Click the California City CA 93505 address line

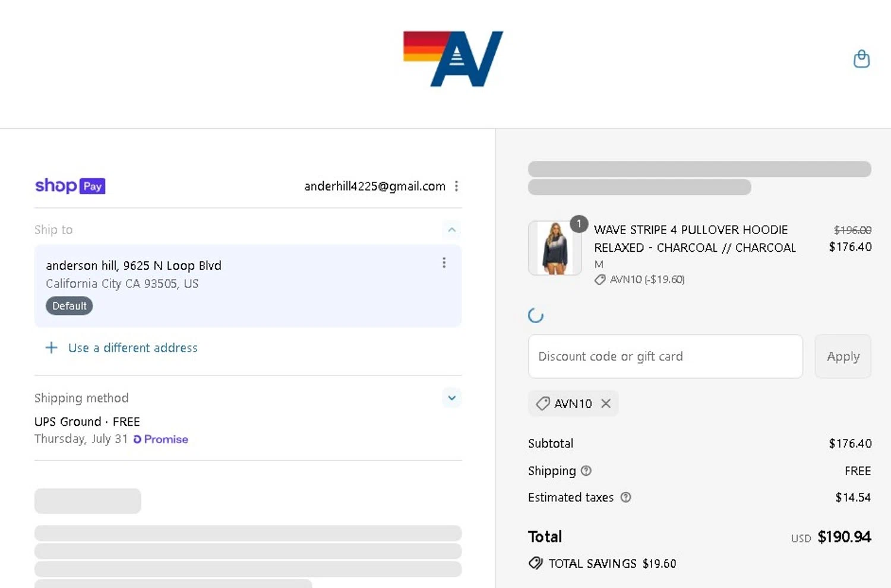122,283
